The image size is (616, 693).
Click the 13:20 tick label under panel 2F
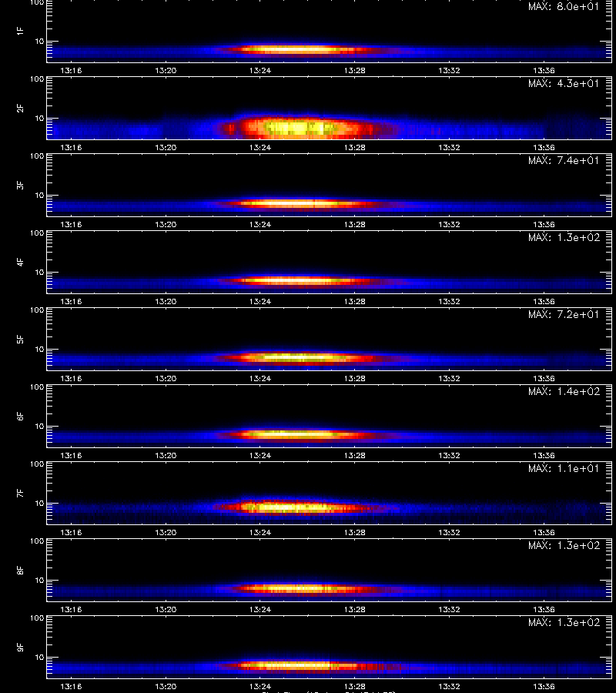166,147
